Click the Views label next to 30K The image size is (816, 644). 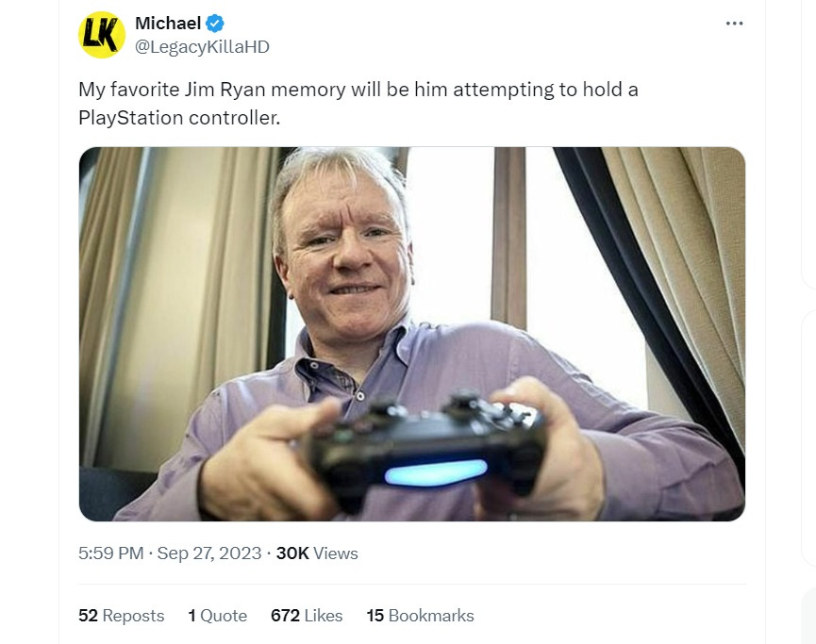[336, 553]
